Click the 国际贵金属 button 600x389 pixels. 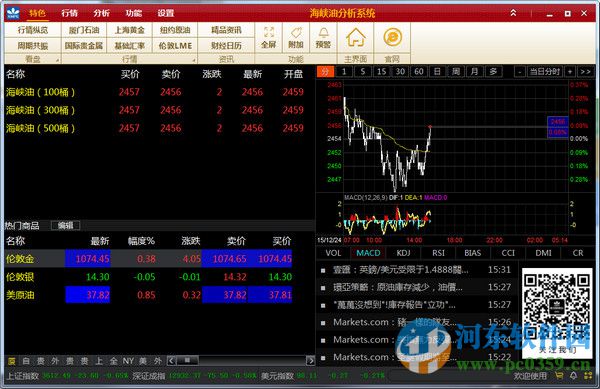(x=84, y=46)
